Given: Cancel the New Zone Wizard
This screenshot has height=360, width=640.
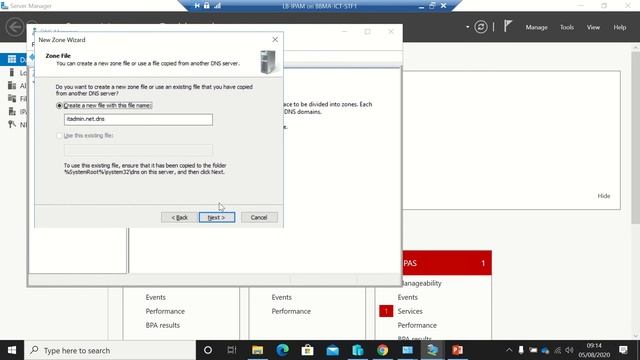Looking at the screenshot, I should coord(259,218).
